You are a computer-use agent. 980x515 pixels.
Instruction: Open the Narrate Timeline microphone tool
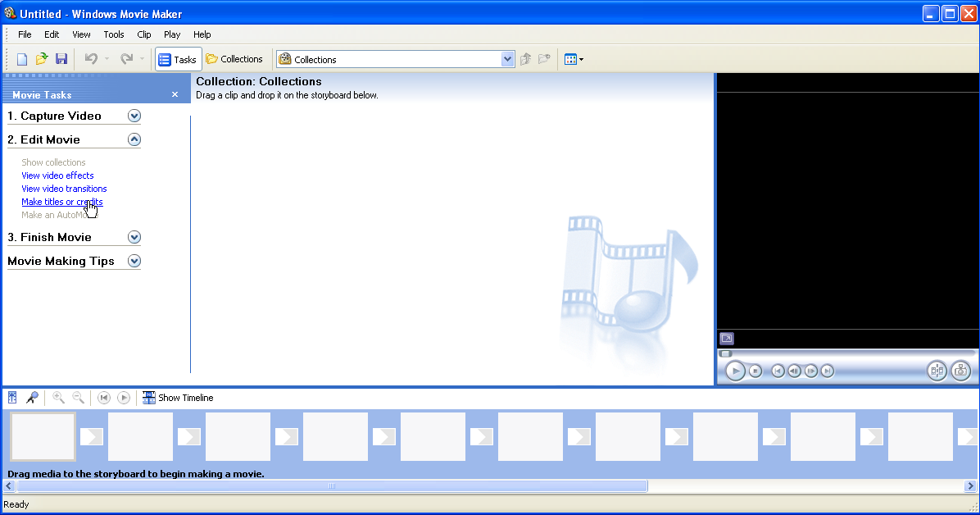(33, 398)
